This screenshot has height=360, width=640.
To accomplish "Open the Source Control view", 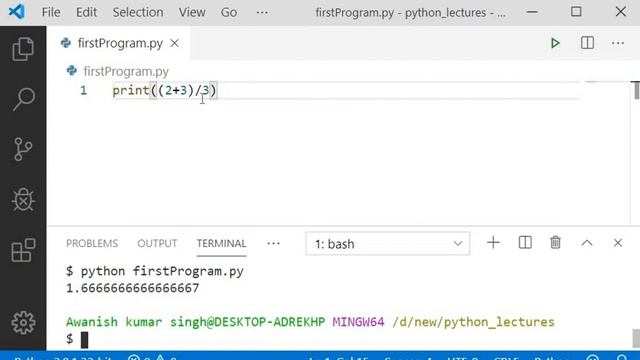I will click(23, 149).
